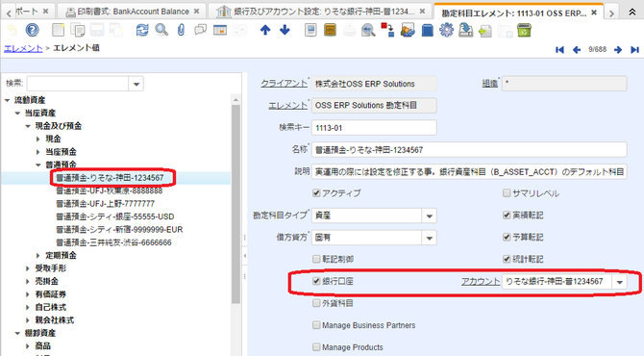
Task: Click the green recycle bin toolbar icon
Action: pyautogui.click(x=524, y=30)
